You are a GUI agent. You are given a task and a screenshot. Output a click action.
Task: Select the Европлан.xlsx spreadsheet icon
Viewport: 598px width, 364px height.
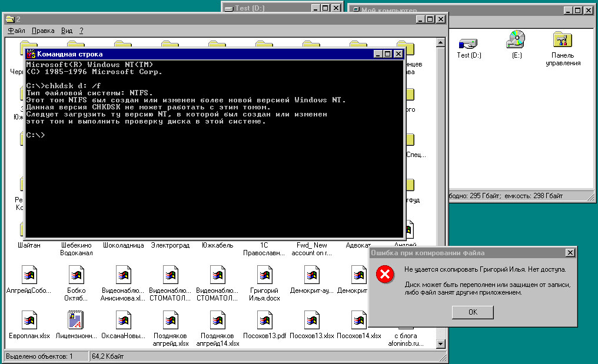pos(28,320)
